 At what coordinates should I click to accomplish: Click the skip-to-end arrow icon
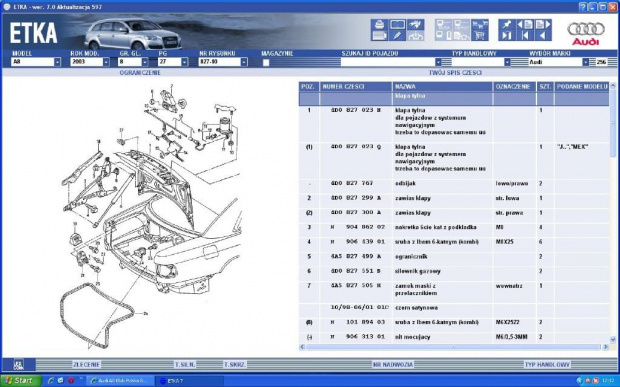(507, 36)
